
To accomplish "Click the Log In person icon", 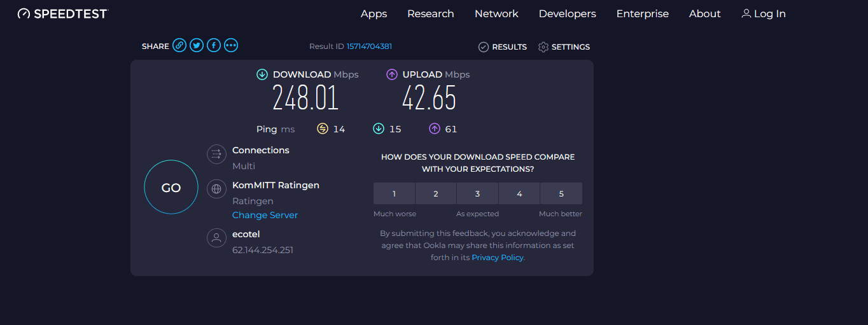I will 746,13.
